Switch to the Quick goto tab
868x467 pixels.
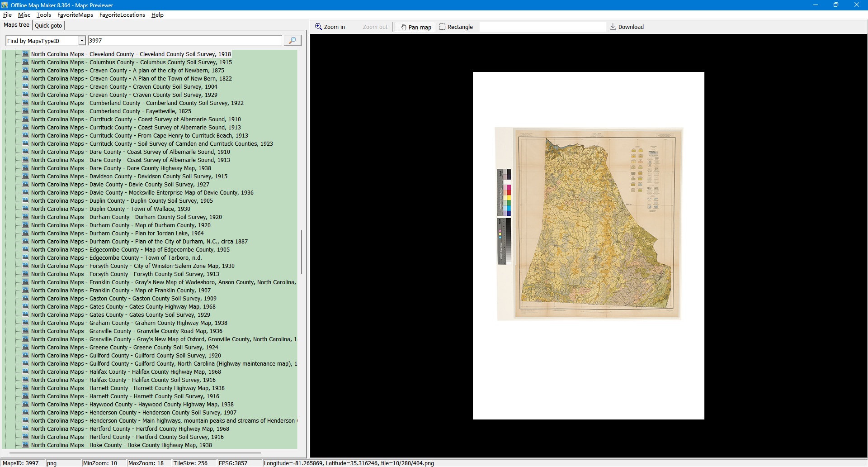tap(48, 26)
